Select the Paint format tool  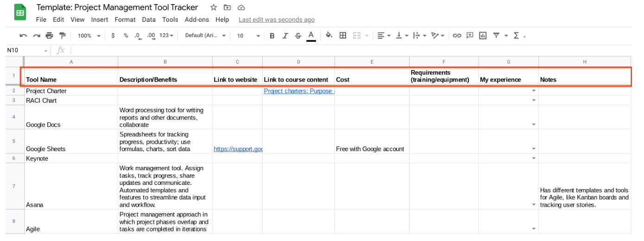click(x=62, y=36)
